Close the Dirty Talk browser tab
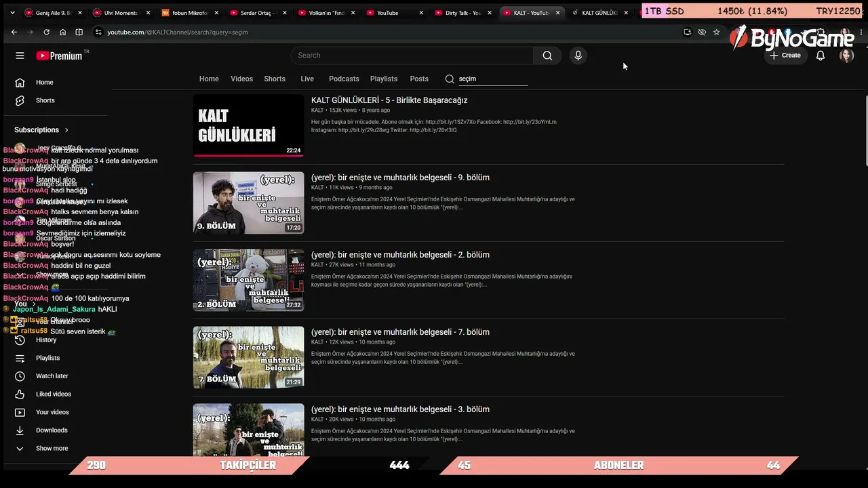Viewport: 868px width, 488px height. click(490, 13)
